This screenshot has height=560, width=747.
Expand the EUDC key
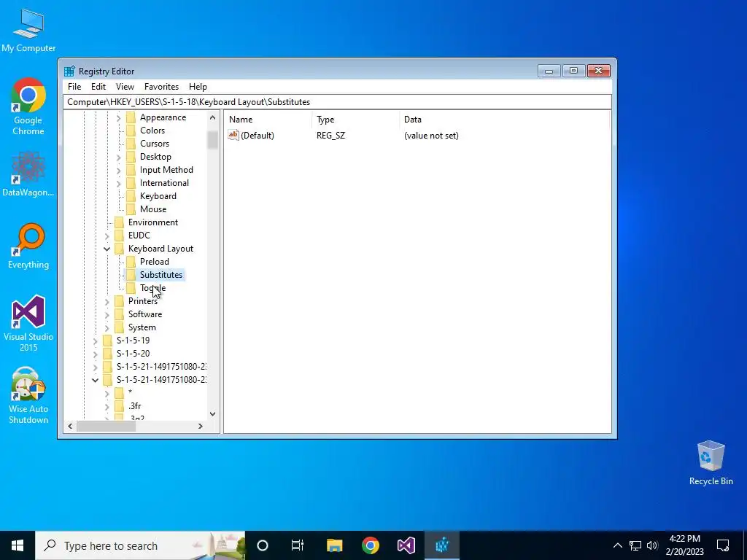pyautogui.click(x=107, y=236)
